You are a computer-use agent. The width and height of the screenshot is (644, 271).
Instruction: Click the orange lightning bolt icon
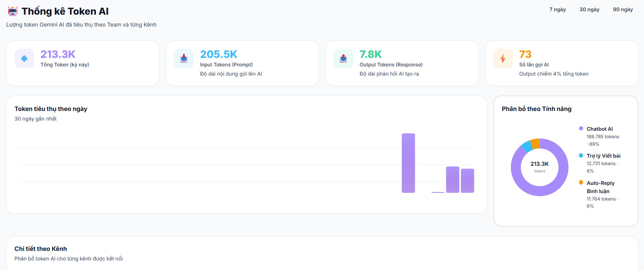[x=503, y=58]
